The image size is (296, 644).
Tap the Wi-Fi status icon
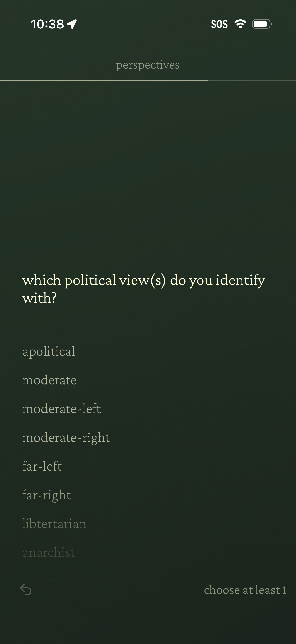[x=240, y=24]
